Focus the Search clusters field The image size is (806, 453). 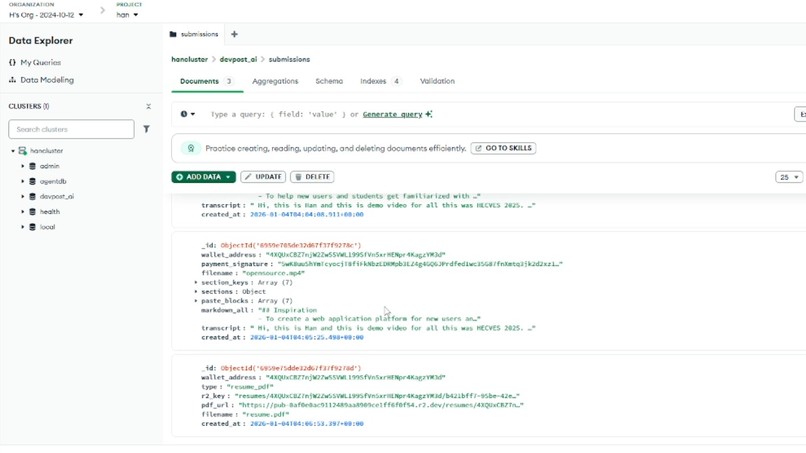(x=71, y=129)
